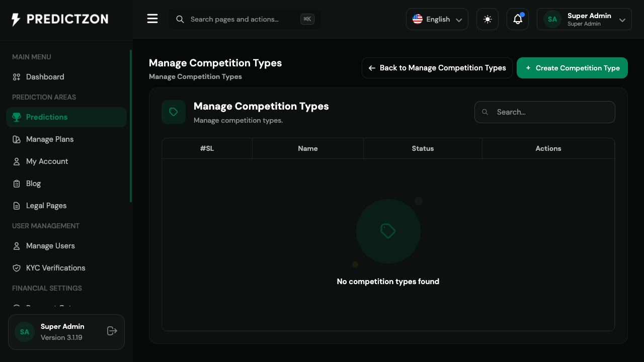Open Manage Users

click(66, 246)
